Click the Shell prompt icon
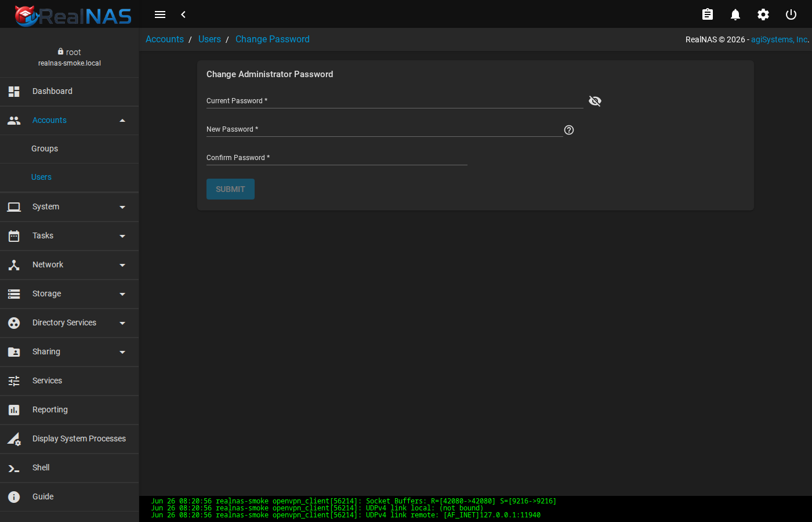This screenshot has height=522, width=812. 14,468
